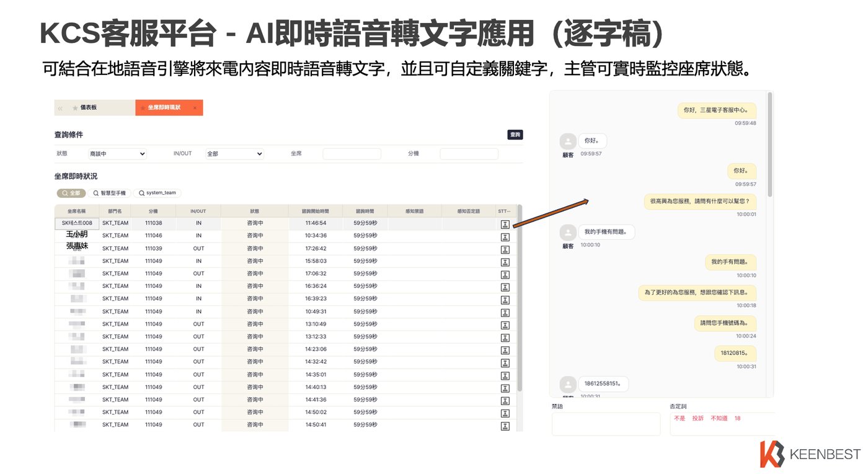
Task: Open the STT transcript icon for SK테스트008 row
Action: click(505, 224)
